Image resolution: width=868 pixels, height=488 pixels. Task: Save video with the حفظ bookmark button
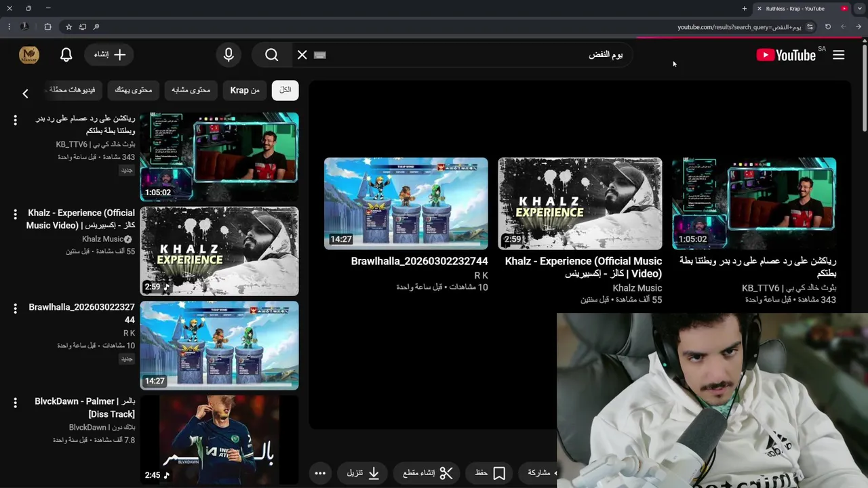490,473
